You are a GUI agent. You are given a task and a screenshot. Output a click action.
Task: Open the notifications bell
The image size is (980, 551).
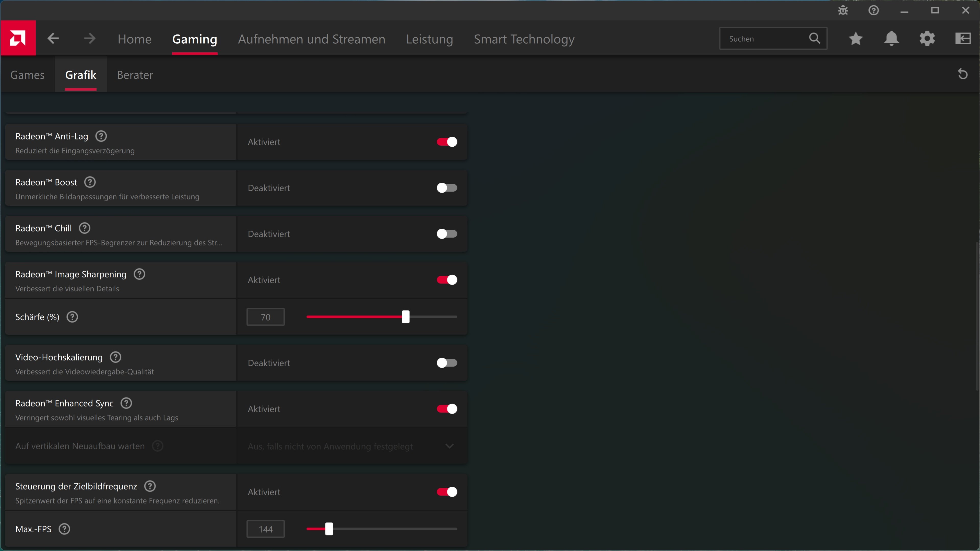click(x=891, y=38)
